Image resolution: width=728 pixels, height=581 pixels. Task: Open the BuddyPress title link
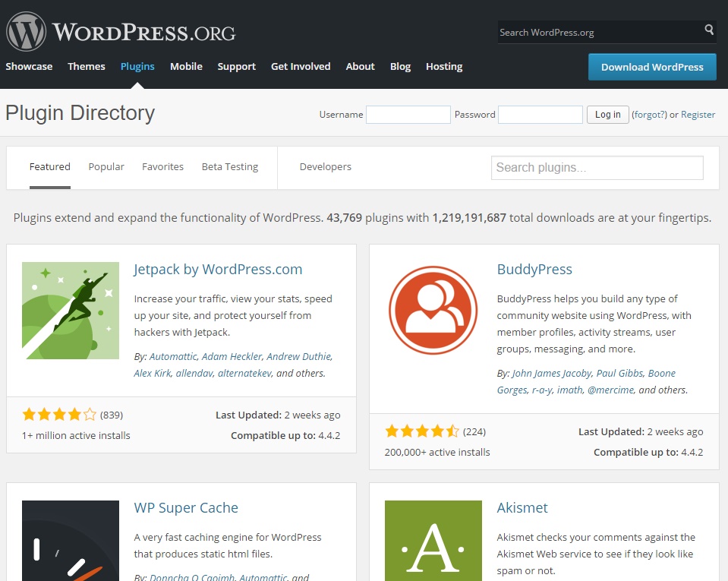point(534,270)
